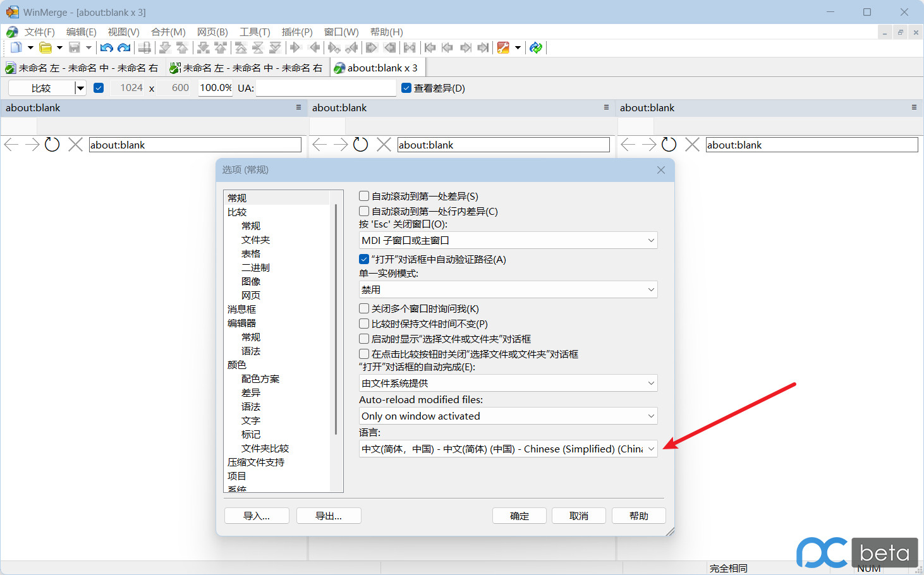Viewport: 924px width, 575px height.
Task: Open the 单一实例模式 dropdown showing 禁用
Action: 508,289
